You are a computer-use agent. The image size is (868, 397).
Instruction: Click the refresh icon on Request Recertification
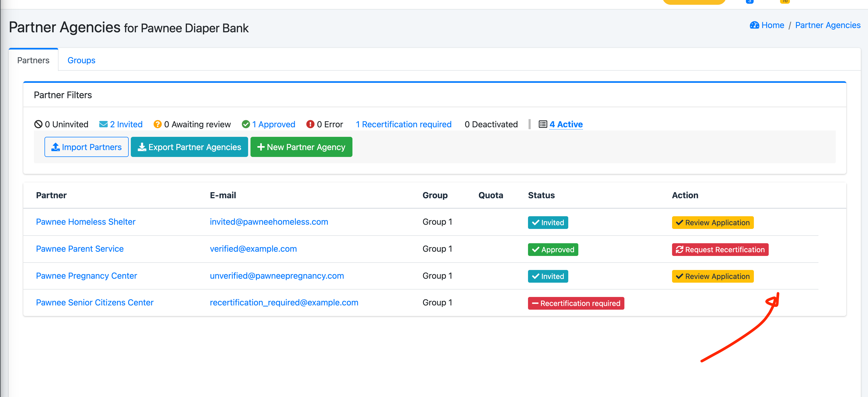pyautogui.click(x=679, y=250)
